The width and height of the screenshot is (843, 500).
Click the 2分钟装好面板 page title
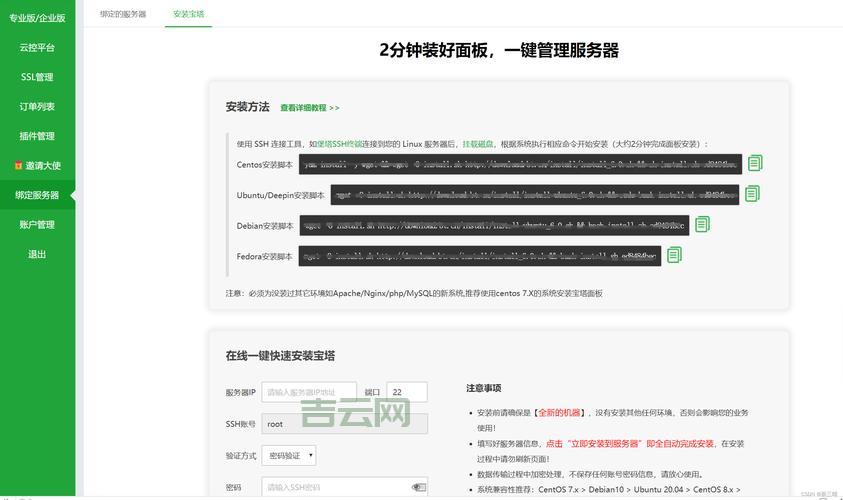click(499, 51)
